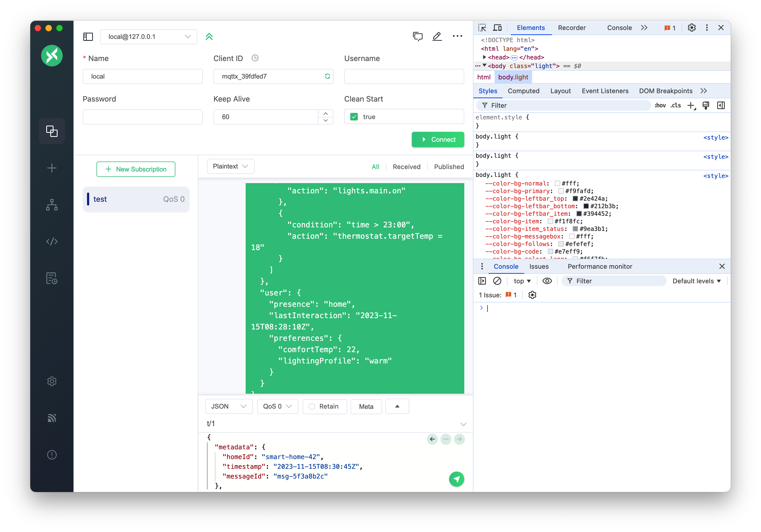Enable the Retain radio option
761x532 pixels.
312,406
